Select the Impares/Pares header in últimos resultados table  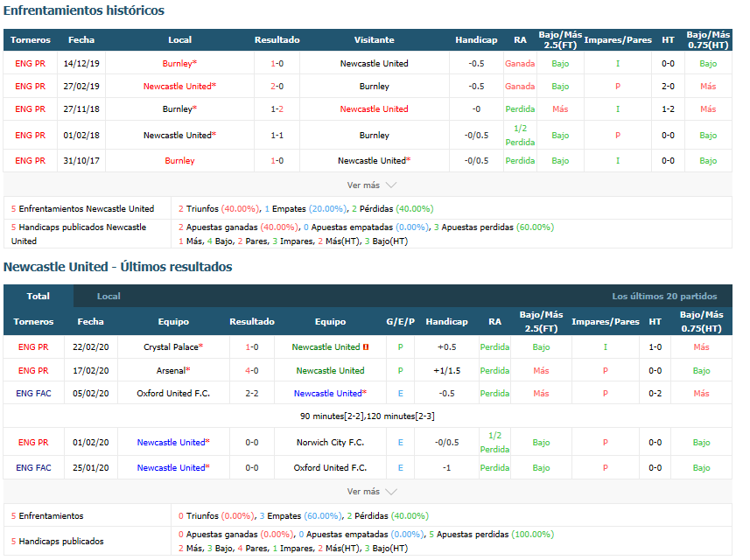[605, 321]
